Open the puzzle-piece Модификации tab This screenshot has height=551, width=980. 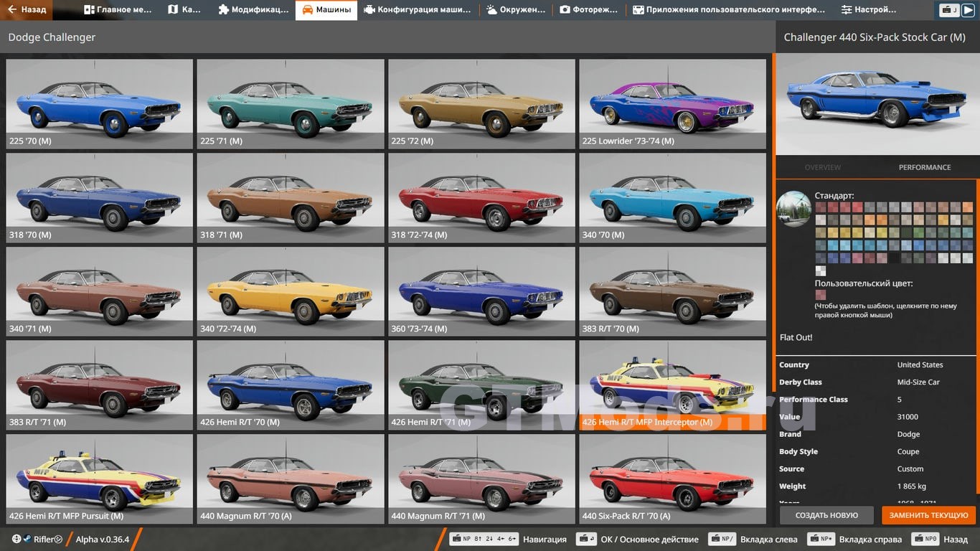[x=253, y=10]
